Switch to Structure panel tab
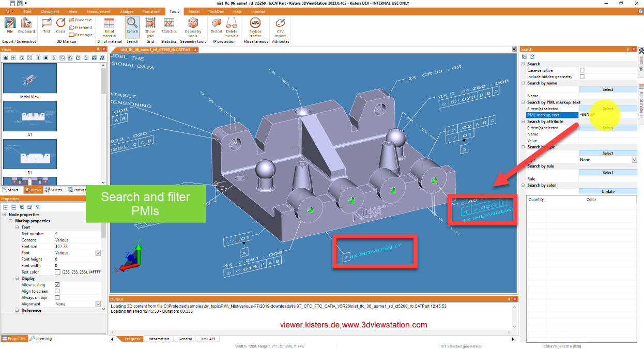This screenshot has height=349, width=644. 11,190
